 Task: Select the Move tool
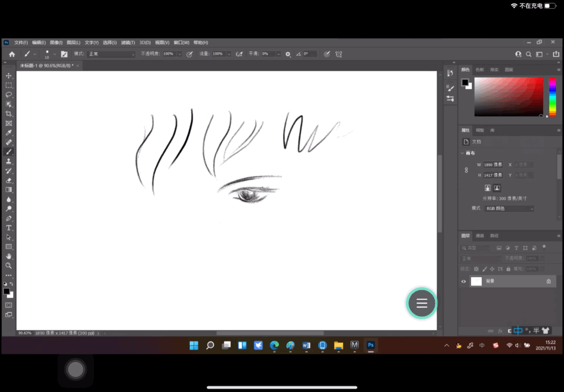tap(9, 76)
